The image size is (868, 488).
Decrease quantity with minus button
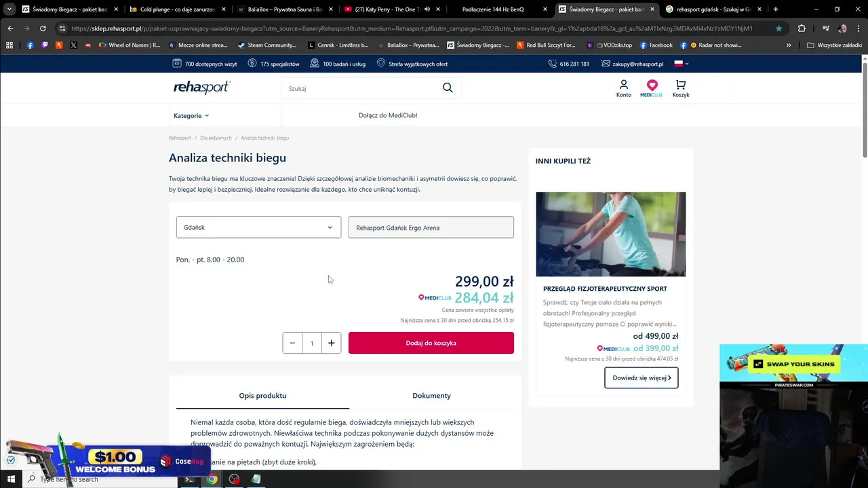(x=292, y=343)
